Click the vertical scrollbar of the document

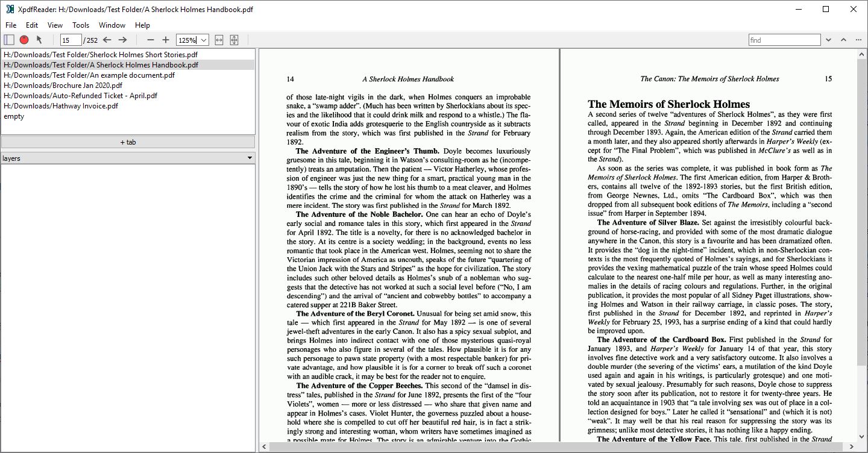(x=862, y=241)
